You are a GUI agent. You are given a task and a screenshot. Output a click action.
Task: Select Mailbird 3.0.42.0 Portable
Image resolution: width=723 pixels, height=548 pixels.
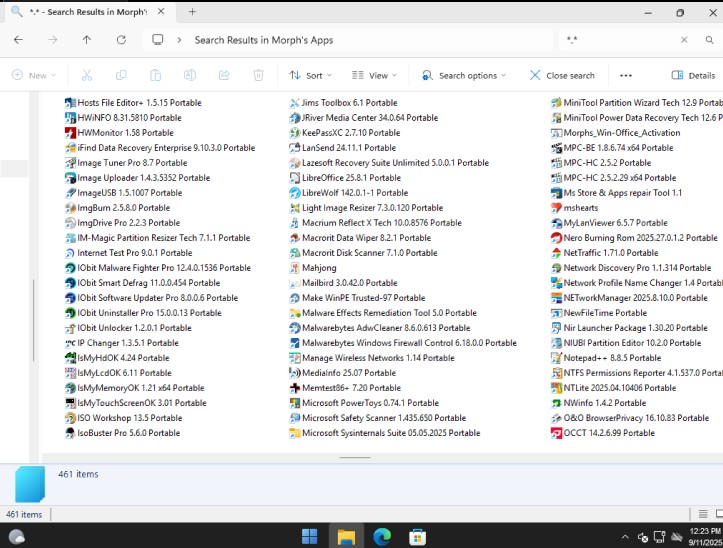pyautogui.click(x=344, y=283)
